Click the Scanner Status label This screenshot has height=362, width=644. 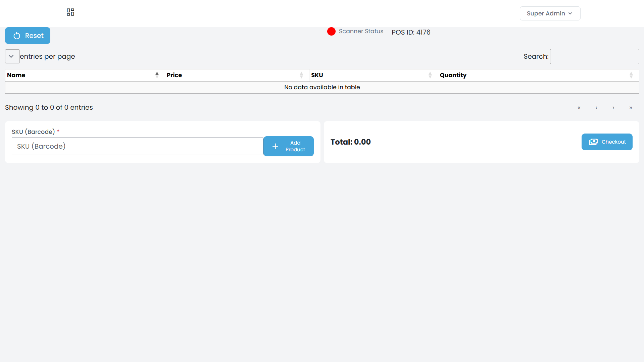click(x=361, y=31)
